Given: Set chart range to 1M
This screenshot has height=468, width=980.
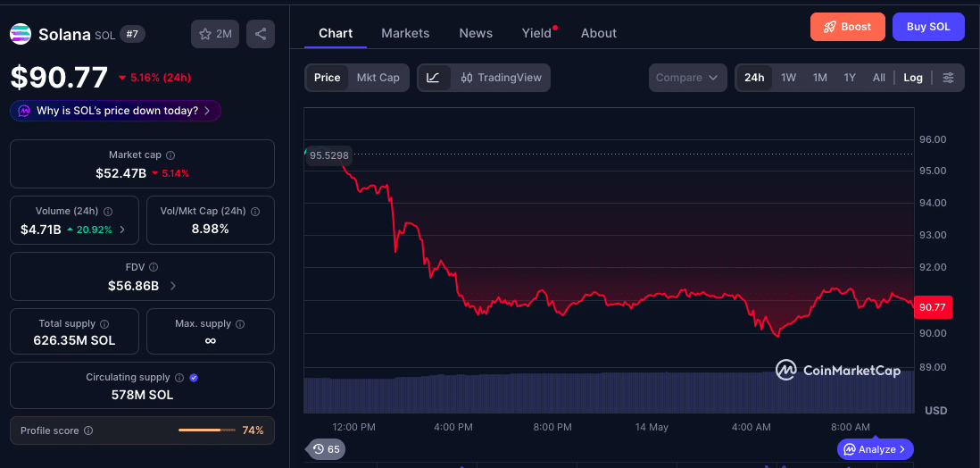Looking at the screenshot, I should coord(820,78).
